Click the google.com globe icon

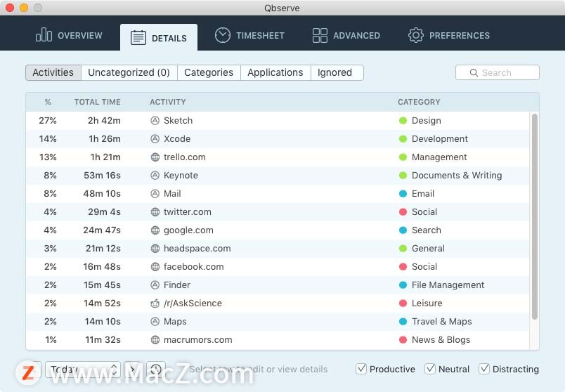pos(155,230)
